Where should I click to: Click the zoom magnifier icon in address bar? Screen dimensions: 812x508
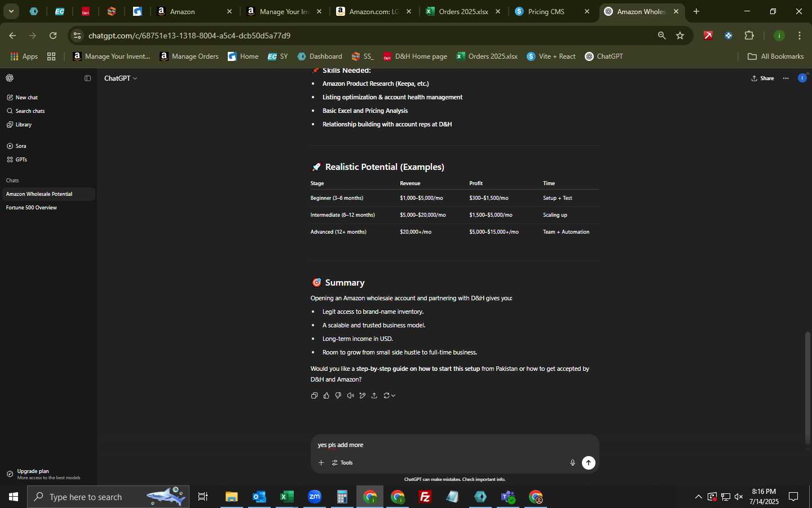click(662, 36)
